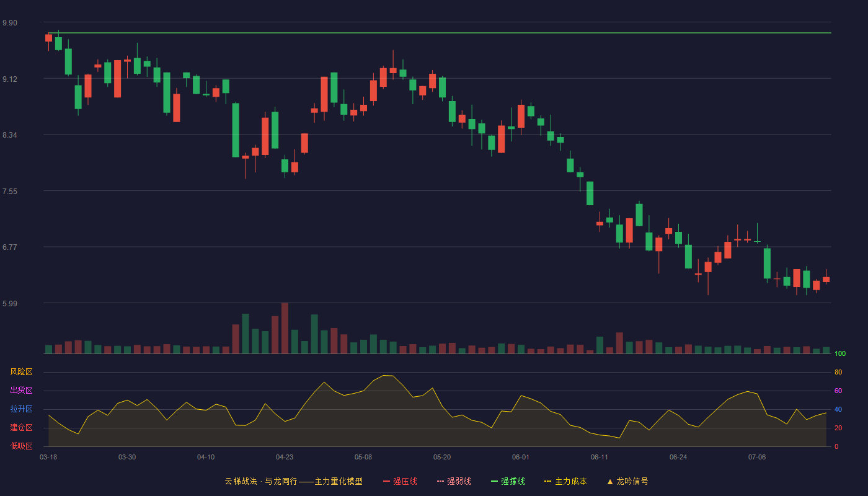Click the 低吸区 zone label
868x496 pixels.
[x=21, y=446]
